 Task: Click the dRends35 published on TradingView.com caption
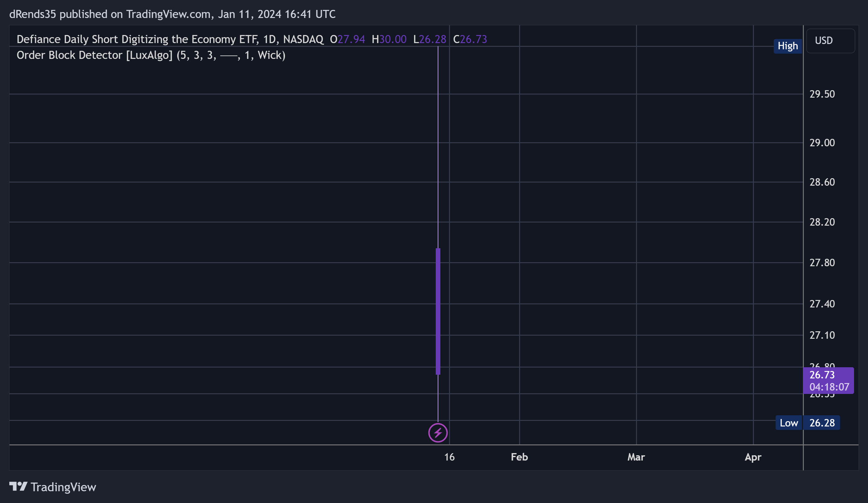(x=172, y=14)
